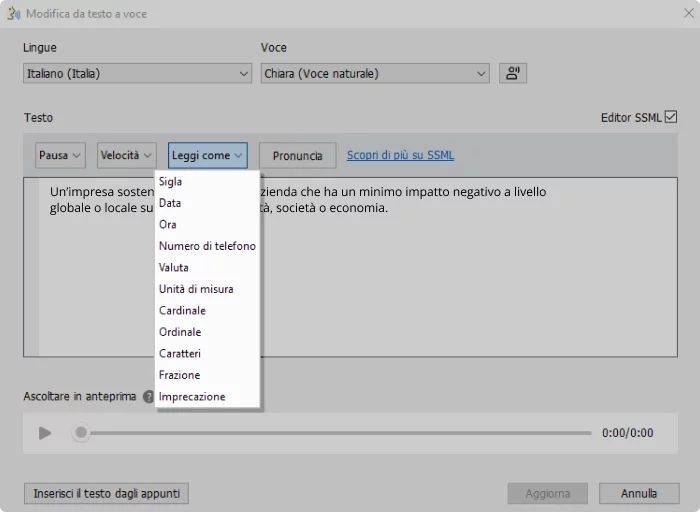Image resolution: width=700 pixels, height=512 pixels.
Task: Click the 0:00/0:00 time display
Action: click(627, 433)
